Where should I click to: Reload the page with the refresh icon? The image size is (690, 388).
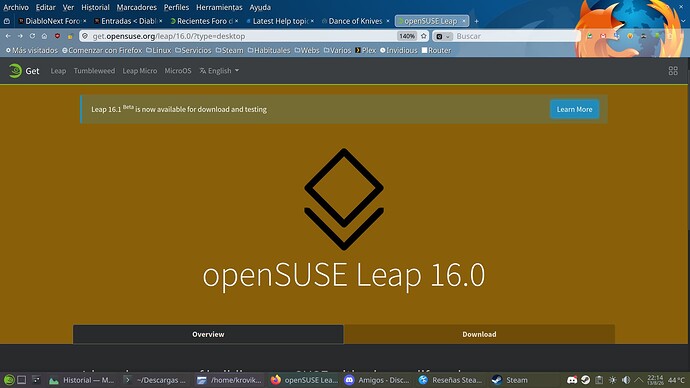pos(32,36)
